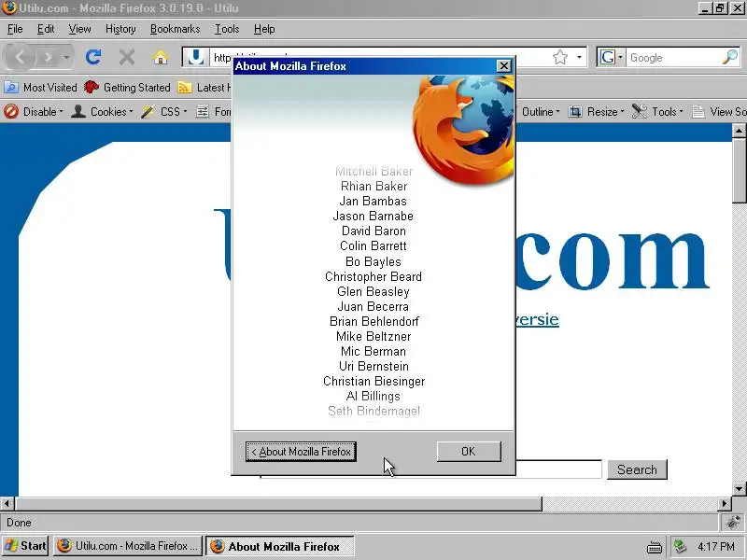Click the name David Baron in credits
Screen dimensions: 747x560
coord(374,231)
